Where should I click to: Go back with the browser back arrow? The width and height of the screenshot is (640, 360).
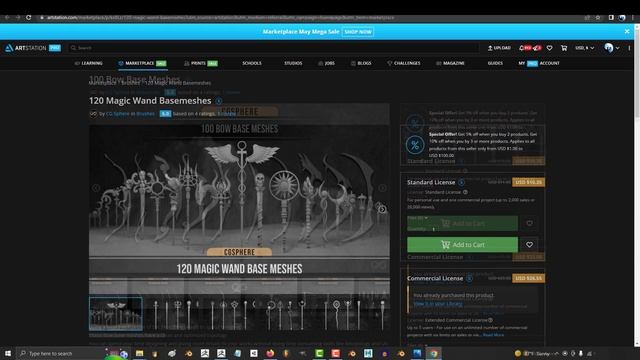7,18
